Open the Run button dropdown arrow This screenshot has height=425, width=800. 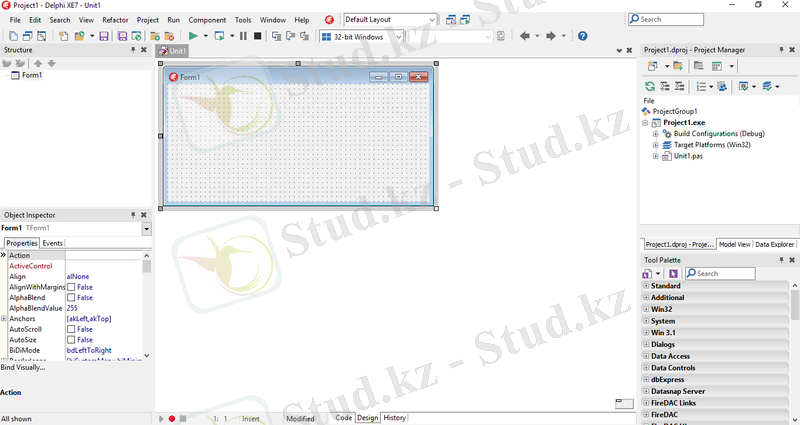206,36
